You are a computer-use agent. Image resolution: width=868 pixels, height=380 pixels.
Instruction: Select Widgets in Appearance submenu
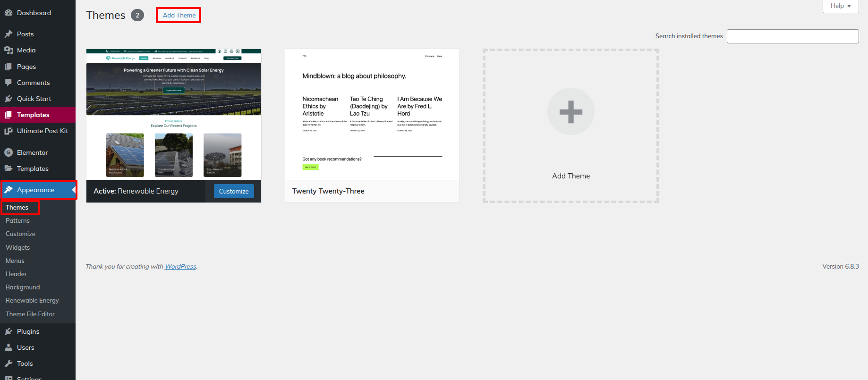click(17, 247)
